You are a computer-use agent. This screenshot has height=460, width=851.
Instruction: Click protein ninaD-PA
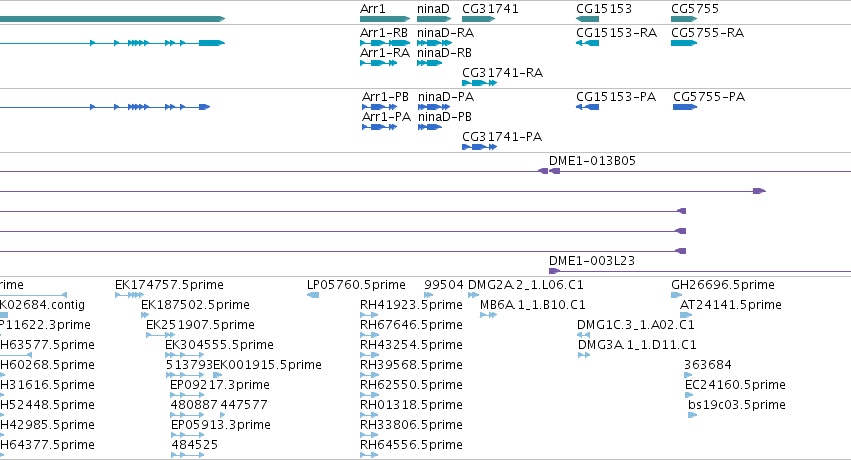click(x=446, y=97)
